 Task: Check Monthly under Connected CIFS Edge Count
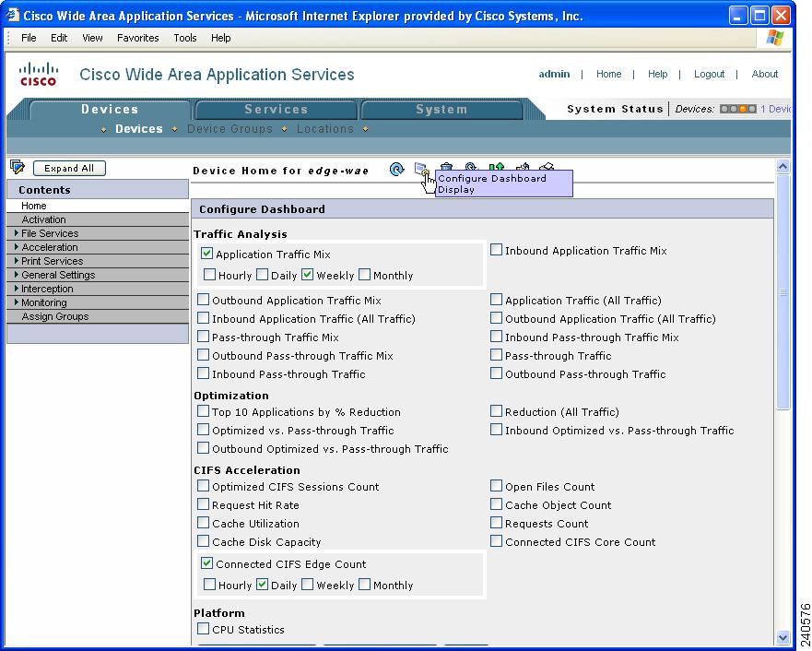click(365, 585)
